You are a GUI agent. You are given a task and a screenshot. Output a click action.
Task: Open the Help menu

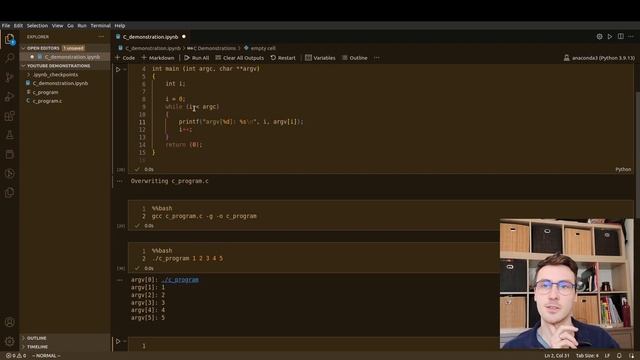pos(120,25)
